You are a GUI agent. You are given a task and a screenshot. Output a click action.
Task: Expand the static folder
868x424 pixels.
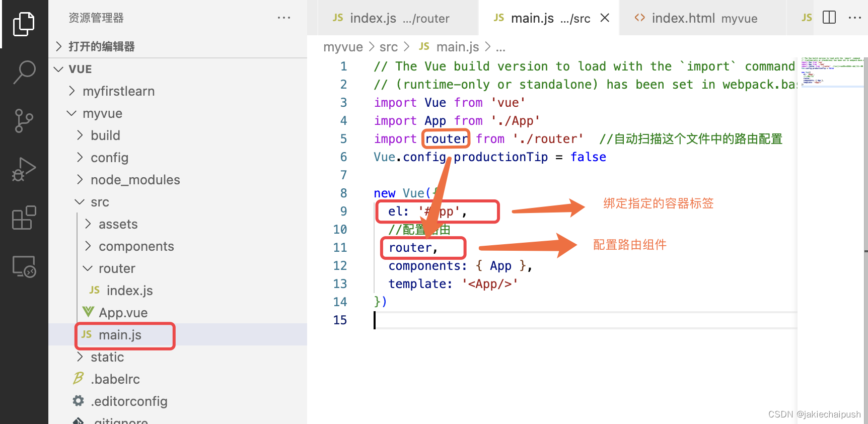tap(178, 357)
